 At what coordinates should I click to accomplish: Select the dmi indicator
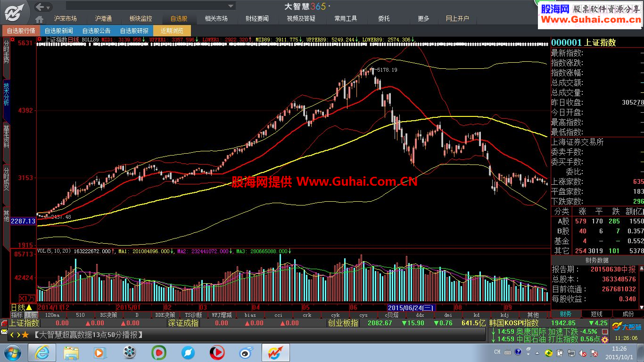[448, 315]
